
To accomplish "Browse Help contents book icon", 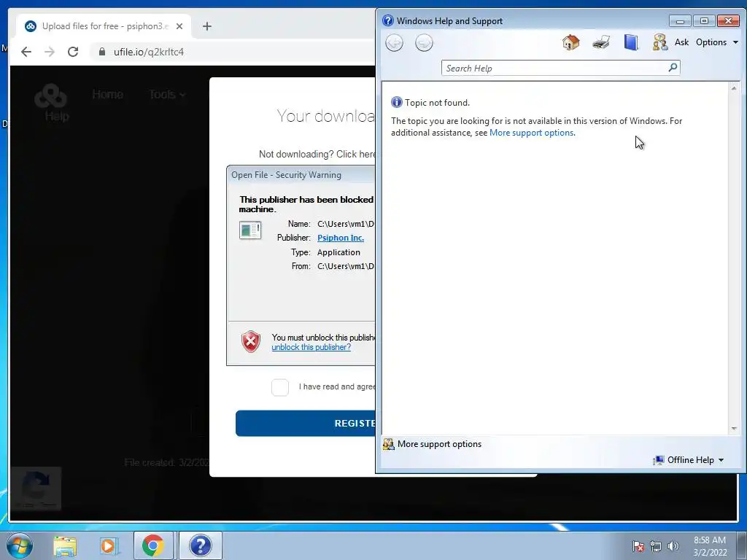I will [x=631, y=42].
